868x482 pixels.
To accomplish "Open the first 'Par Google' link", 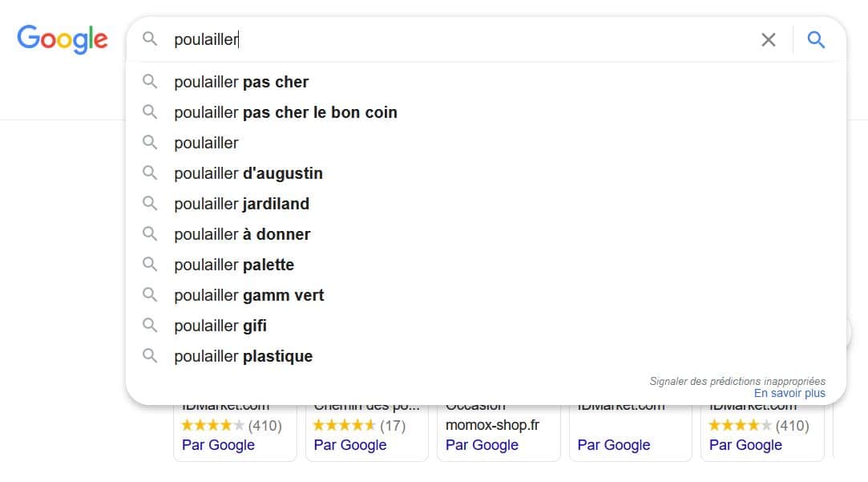I will pos(218,445).
